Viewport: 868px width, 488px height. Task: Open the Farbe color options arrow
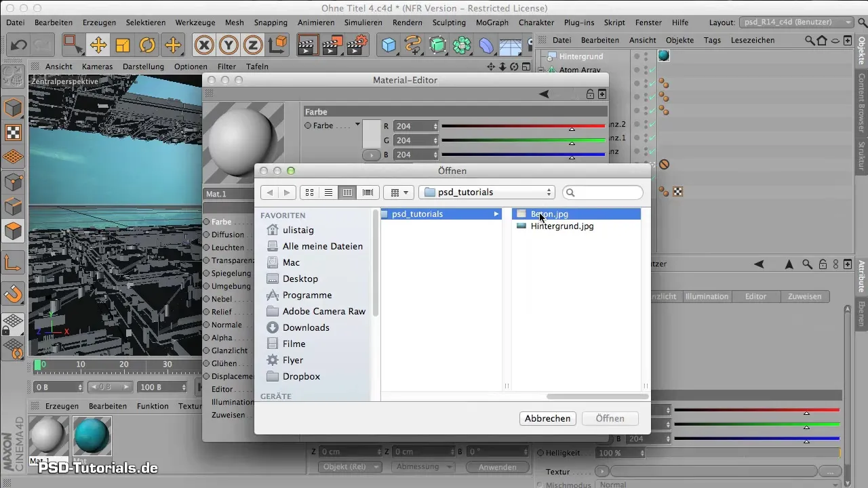[357, 125]
